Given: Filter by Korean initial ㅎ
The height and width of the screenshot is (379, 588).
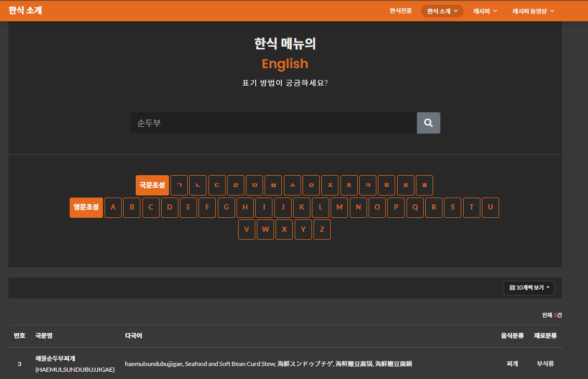Looking at the screenshot, I should [425, 185].
